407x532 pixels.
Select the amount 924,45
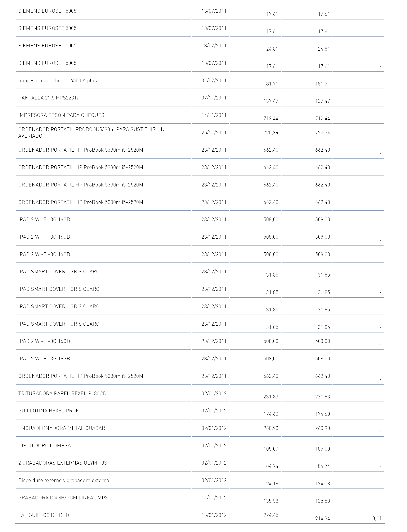pyautogui.click(x=271, y=515)
